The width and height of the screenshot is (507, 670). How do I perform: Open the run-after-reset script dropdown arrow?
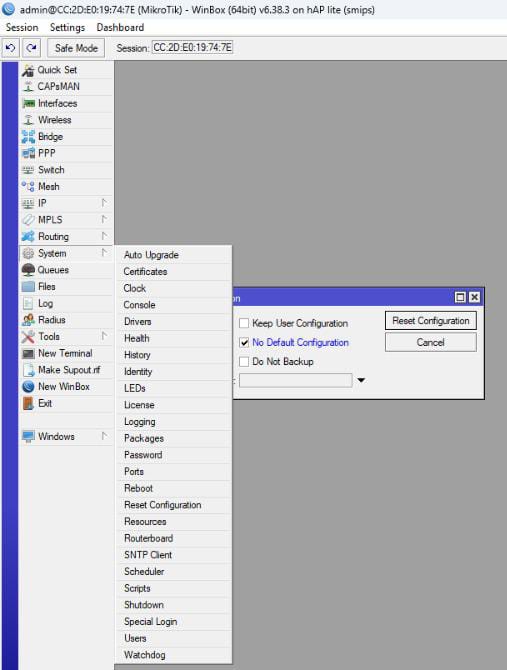(x=361, y=380)
